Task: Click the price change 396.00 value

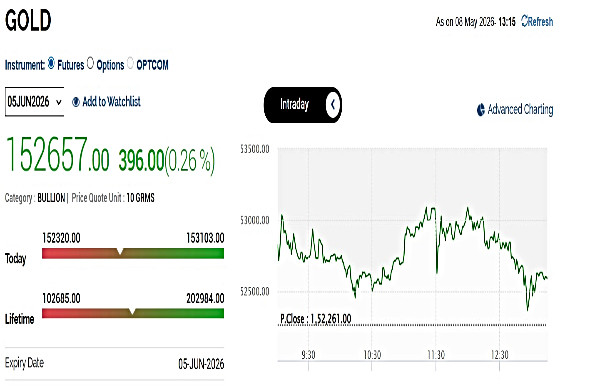Action: pyautogui.click(x=141, y=160)
